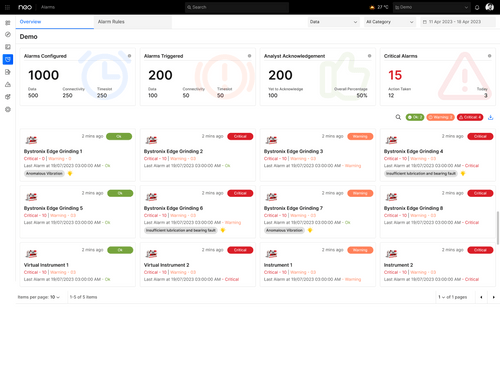
Task: Click Warning badge on Instrument 1 card
Action: pyautogui.click(x=360, y=250)
